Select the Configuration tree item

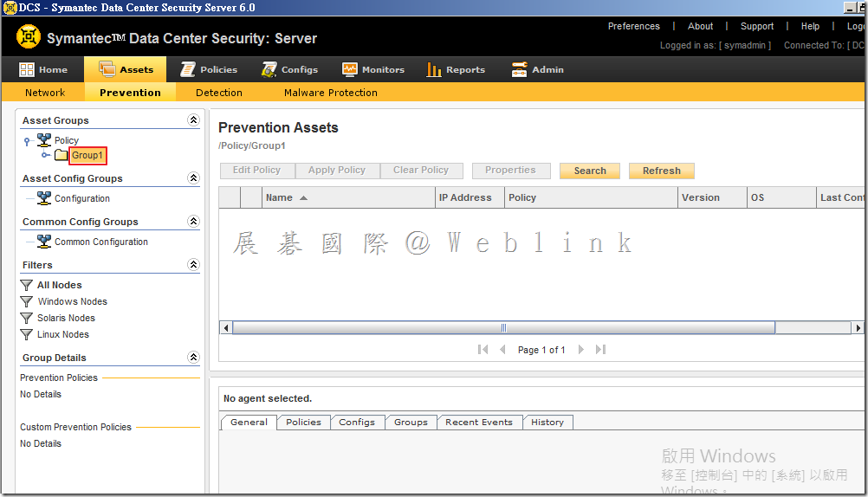(x=82, y=198)
